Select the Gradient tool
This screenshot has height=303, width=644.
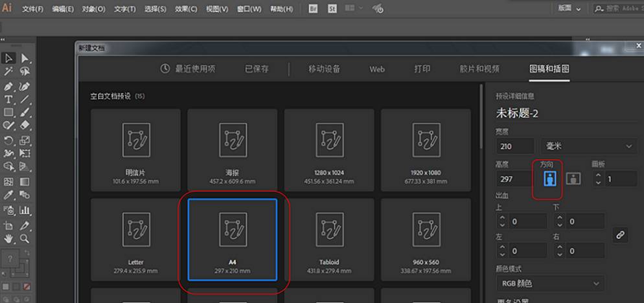tap(25, 181)
